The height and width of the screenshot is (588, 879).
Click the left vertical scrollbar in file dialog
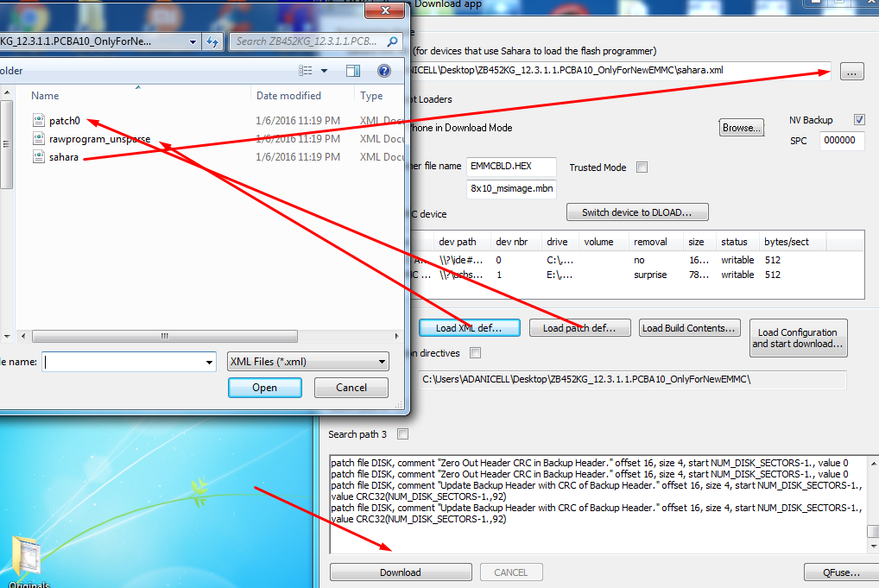[6, 144]
